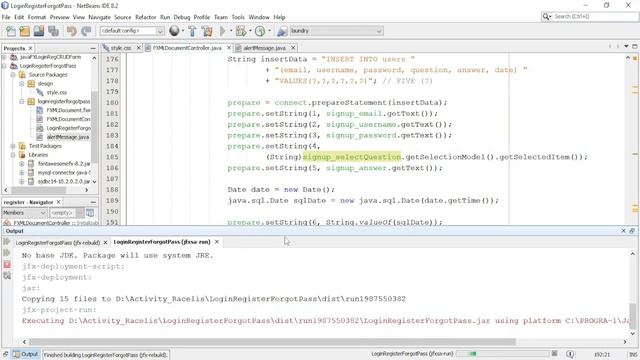Expand the Test Packages node
Screen dimensions: 640x360
[13, 146]
